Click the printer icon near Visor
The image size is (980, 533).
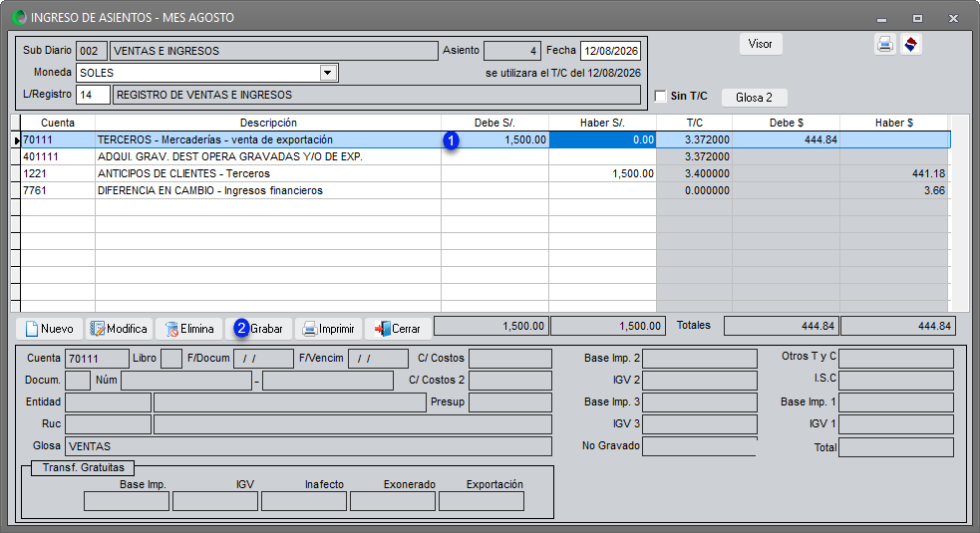[885, 45]
